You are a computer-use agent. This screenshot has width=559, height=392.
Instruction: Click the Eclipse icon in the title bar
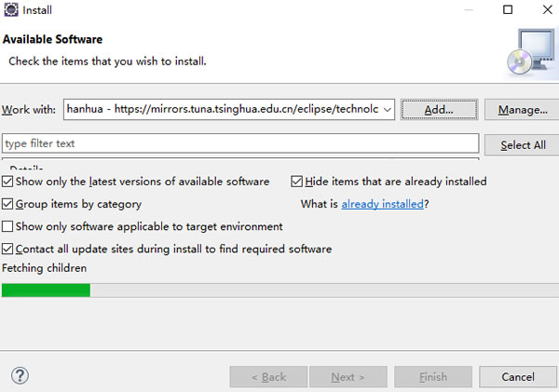click(x=10, y=10)
